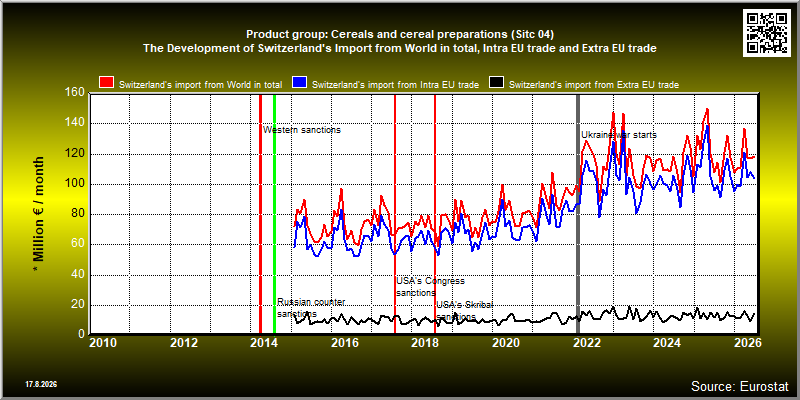Click the x-axis year 2018
800x400 pixels.
[424, 342]
